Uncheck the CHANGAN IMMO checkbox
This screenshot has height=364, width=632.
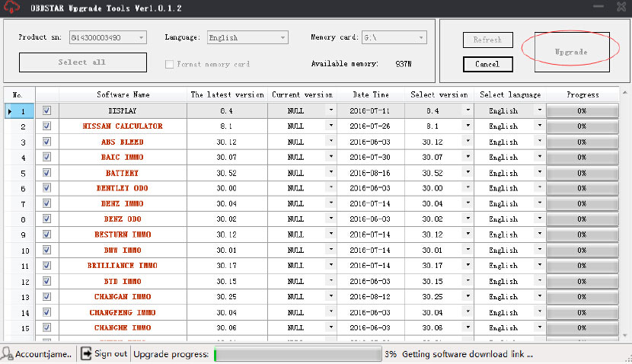pos(46,296)
